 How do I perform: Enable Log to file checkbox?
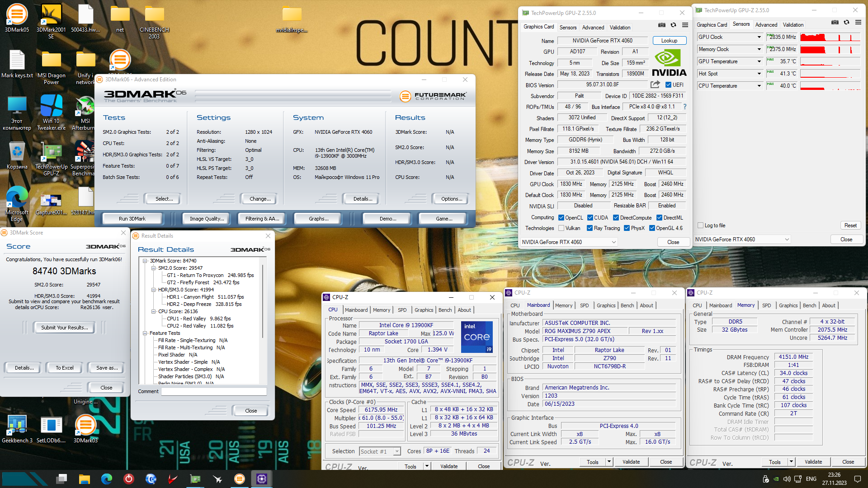click(700, 225)
